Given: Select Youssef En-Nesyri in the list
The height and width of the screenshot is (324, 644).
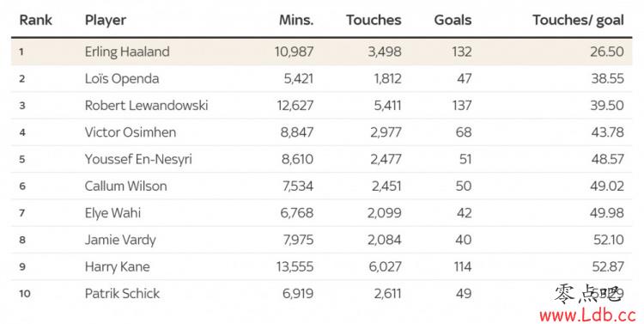Looking at the screenshot, I should (x=138, y=160).
